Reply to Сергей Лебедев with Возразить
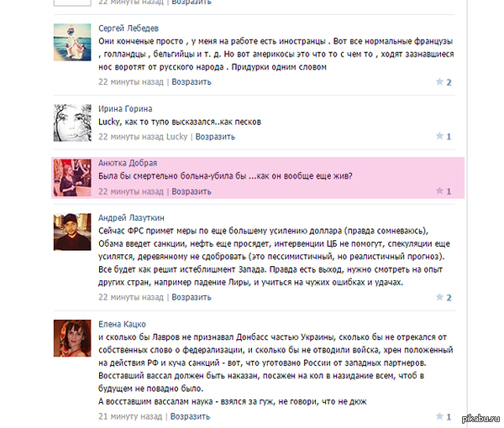Viewport: 504px width, 428px height. point(192,82)
